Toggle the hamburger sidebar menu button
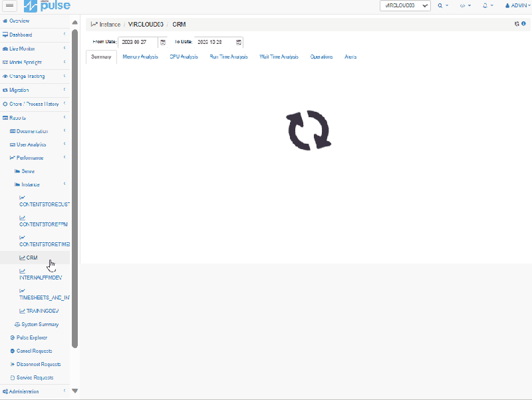 [9, 5]
